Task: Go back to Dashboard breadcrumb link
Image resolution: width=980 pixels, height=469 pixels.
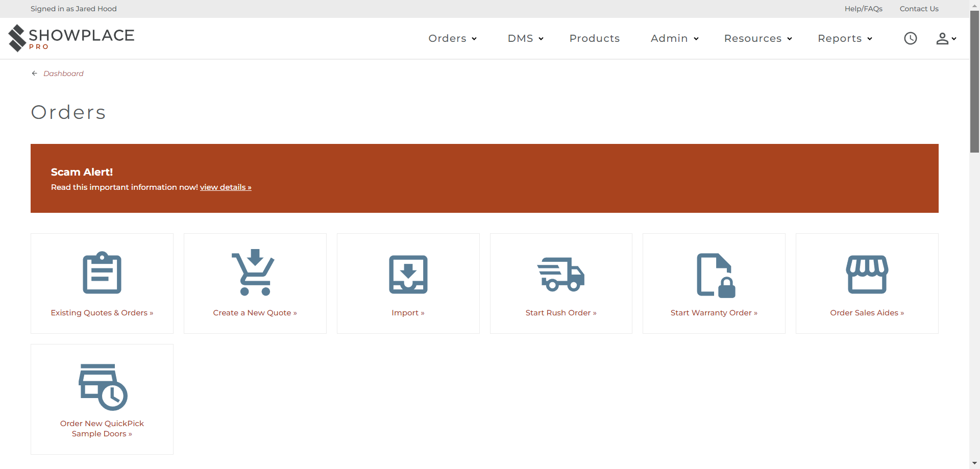Action: click(63, 73)
